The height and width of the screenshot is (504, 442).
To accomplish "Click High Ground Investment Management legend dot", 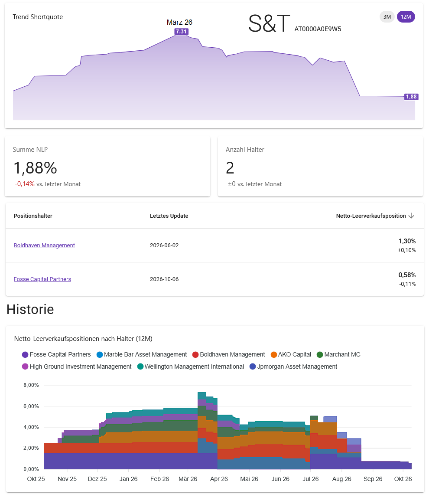I will pyautogui.click(x=25, y=367).
